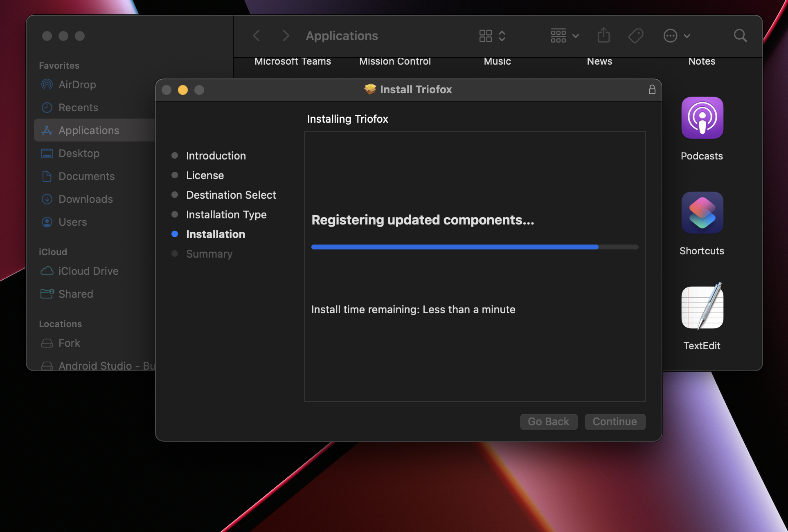Click the Music label in Finder
788x532 pixels.
pyautogui.click(x=497, y=61)
